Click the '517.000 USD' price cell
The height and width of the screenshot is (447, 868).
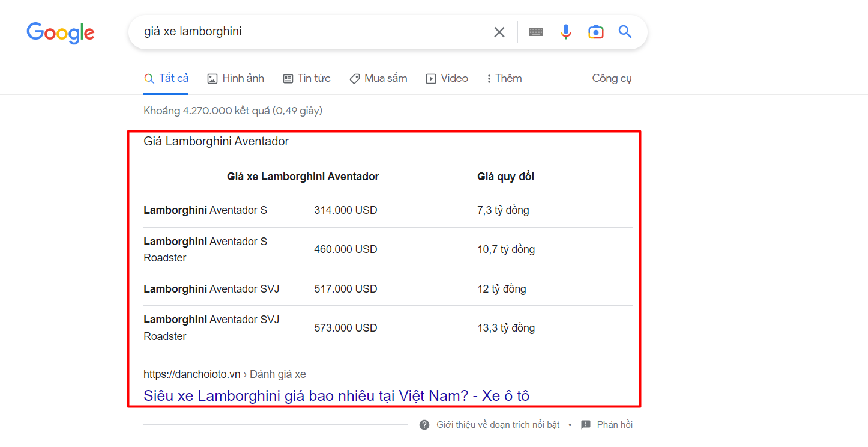pyautogui.click(x=346, y=289)
